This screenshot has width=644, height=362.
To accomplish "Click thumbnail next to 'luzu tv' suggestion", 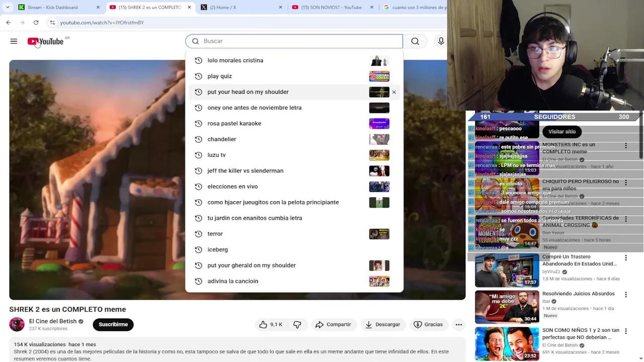I will [379, 155].
